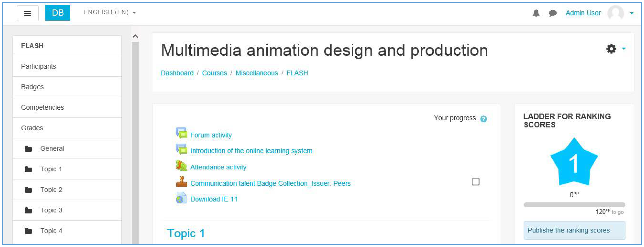Open the Forum activity link
Image resolution: width=644 pixels, height=247 pixels.
[x=211, y=135]
